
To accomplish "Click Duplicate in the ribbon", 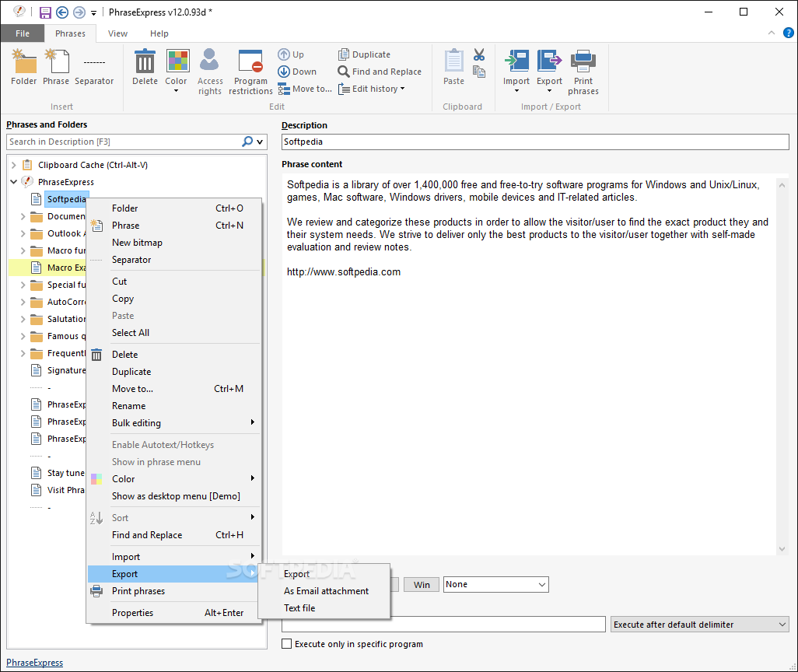I will pyautogui.click(x=365, y=54).
